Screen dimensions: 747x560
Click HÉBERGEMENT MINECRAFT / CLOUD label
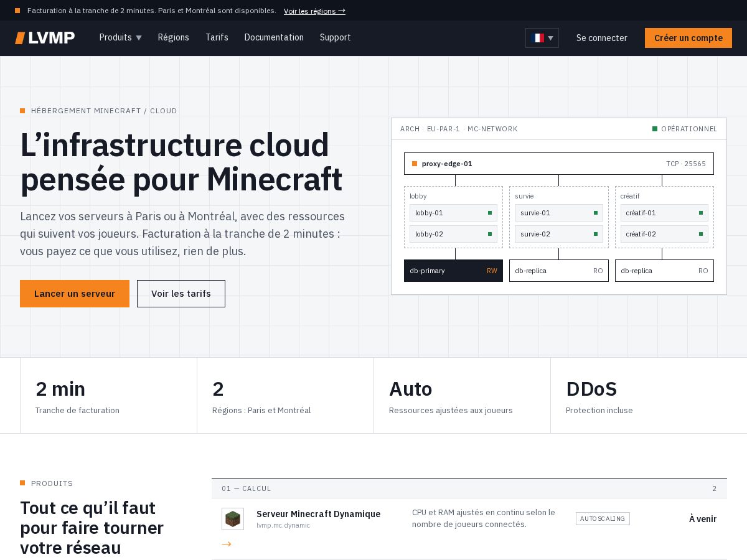(104, 111)
